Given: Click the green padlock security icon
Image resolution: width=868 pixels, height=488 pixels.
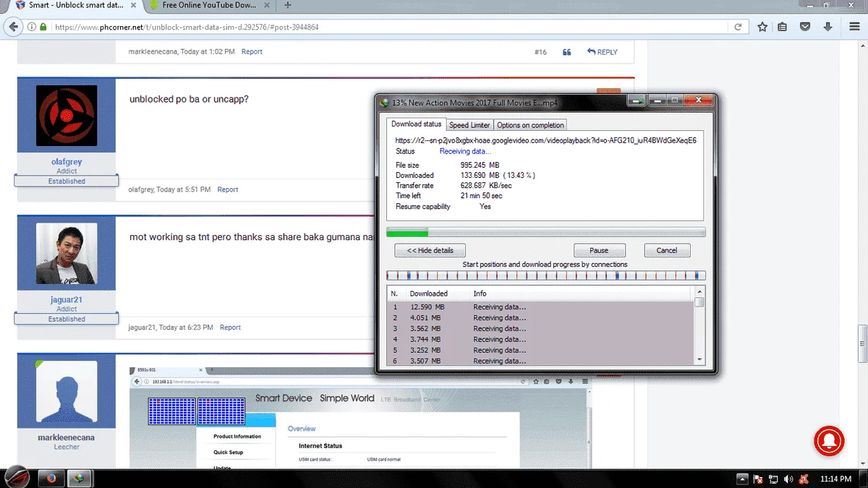Looking at the screenshot, I should click(x=43, y=27).
